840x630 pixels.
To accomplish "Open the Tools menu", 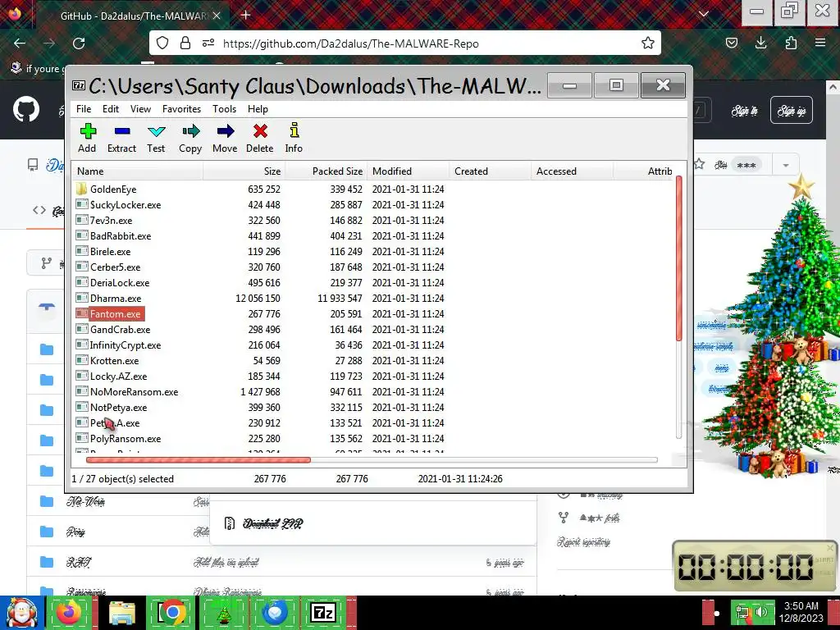I will [224, 109].
